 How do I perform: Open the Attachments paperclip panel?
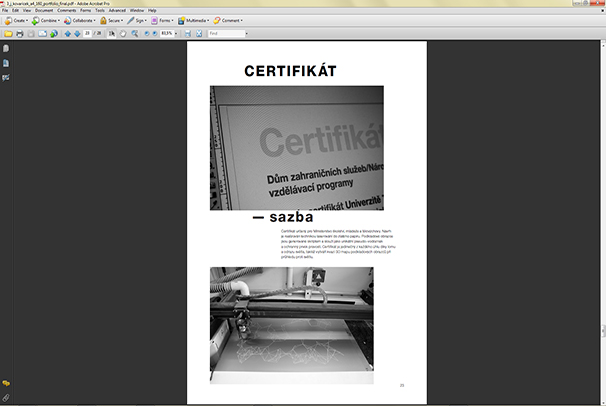point(6,396)
